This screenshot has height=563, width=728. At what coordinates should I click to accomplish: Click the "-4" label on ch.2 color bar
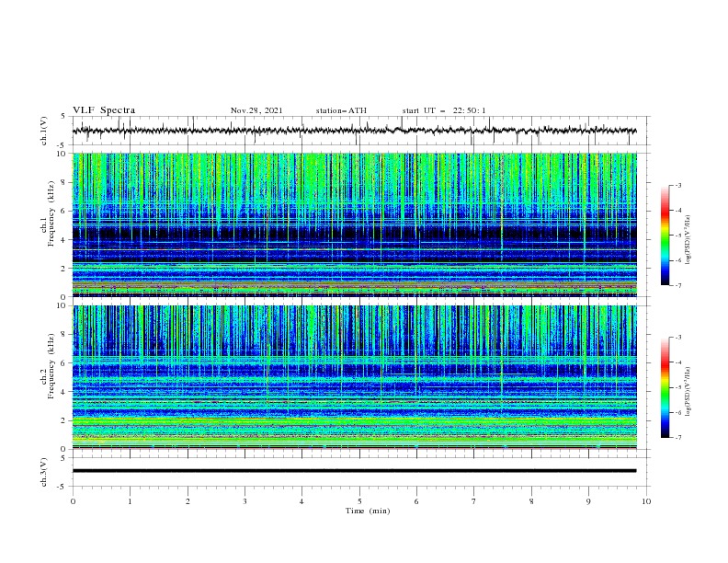coord(678,362)
